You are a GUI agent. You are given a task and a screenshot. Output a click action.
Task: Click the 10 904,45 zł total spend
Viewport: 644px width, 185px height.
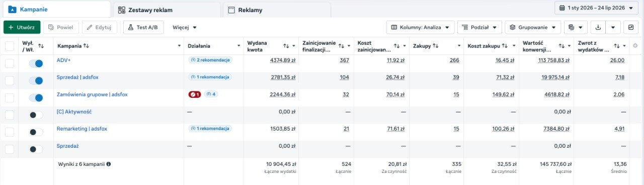(x=281, y=164)
